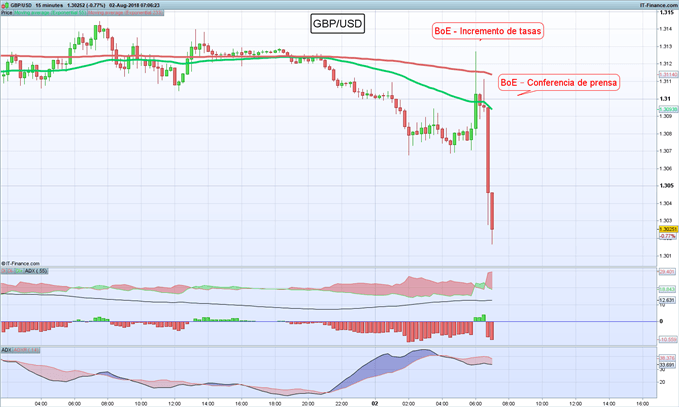The width and height of the screenshot is (679, 407).
Task: Click the 29.401 value tag in DI panel
Action: coord(667,272)
